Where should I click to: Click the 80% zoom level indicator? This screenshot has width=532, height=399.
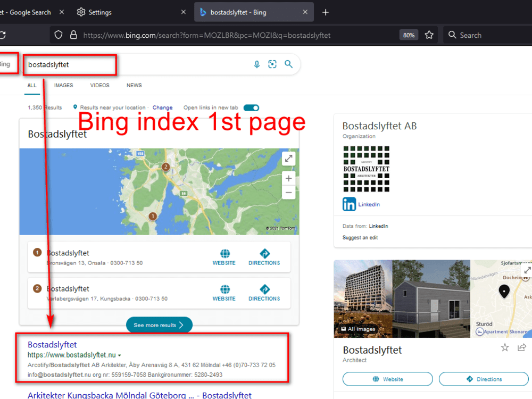(x=409, y=35)
